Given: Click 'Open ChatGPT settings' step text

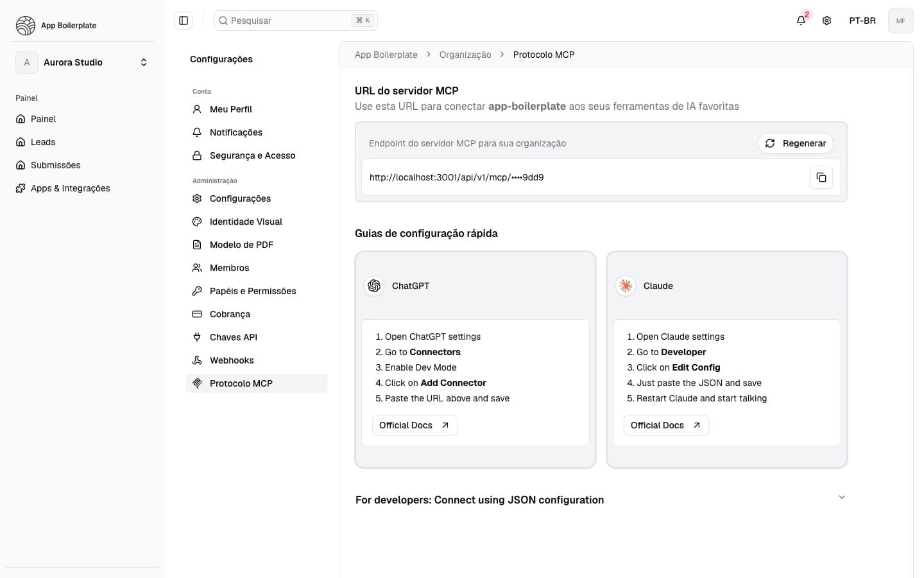Looking at the screenshot, I should [x=432, y=337].
